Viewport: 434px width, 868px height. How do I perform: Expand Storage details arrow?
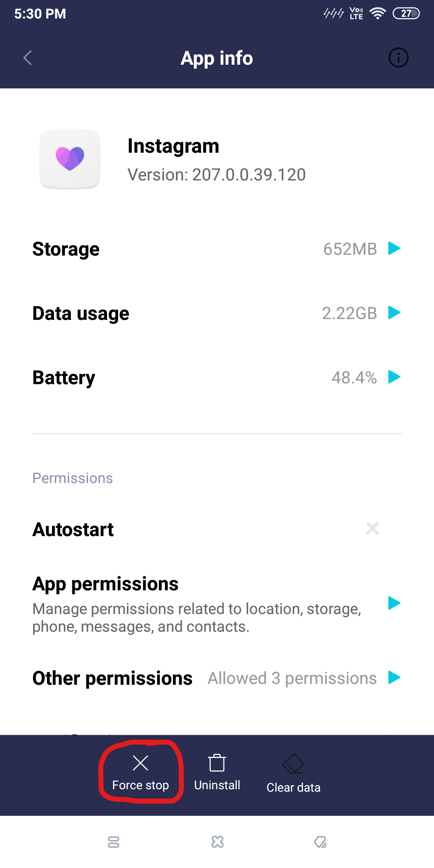coord(394,248)
